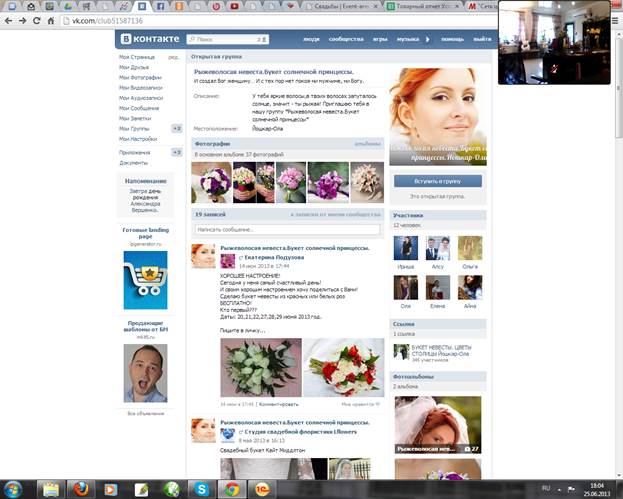Click the Написать сообщение input field

[x=287, y=230]
